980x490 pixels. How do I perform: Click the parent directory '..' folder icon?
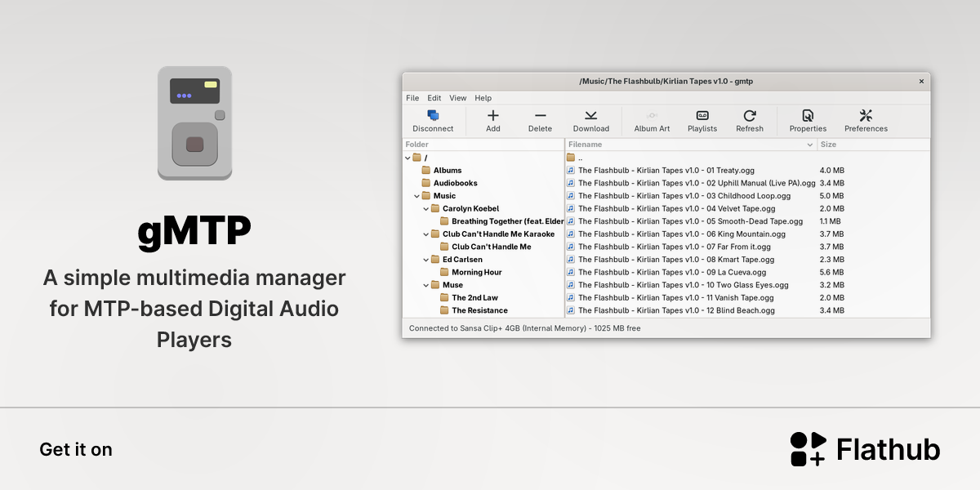(572, 158)
